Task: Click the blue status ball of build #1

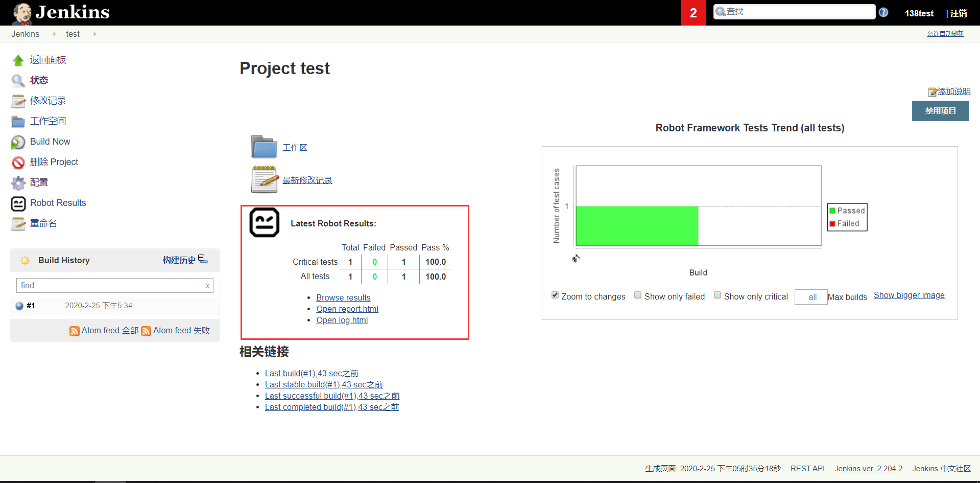Action: coord(19,306)
